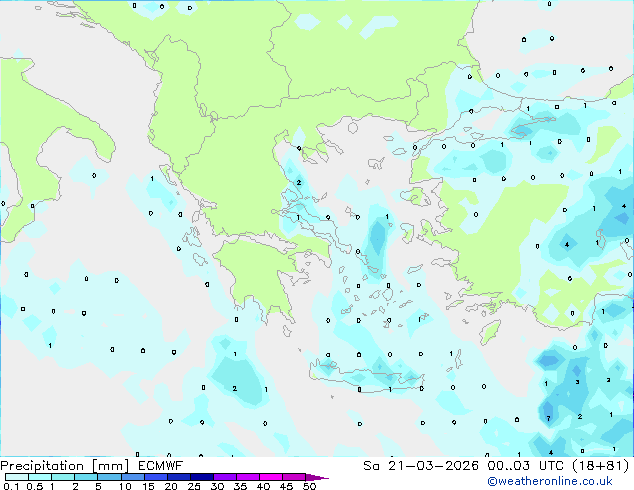Click the legend label 10
Viewport: 634px width, 490px height.
(x=125, y=486)
